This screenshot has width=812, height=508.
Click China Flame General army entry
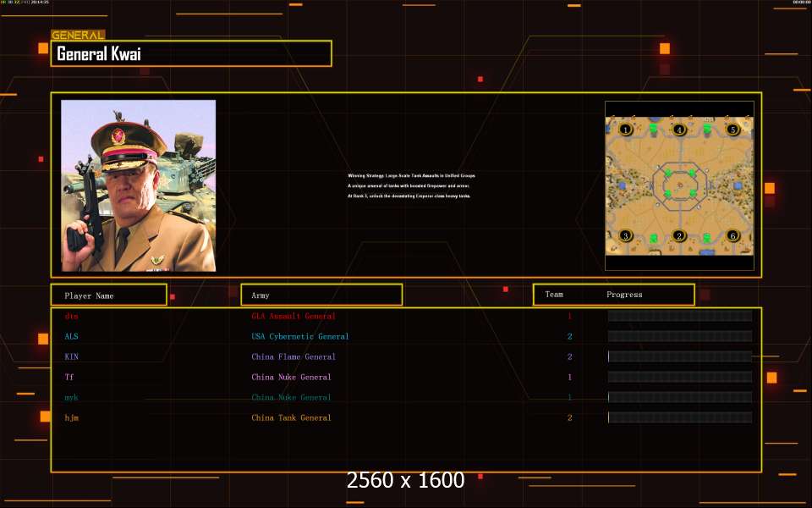click(x=294, y=356)
